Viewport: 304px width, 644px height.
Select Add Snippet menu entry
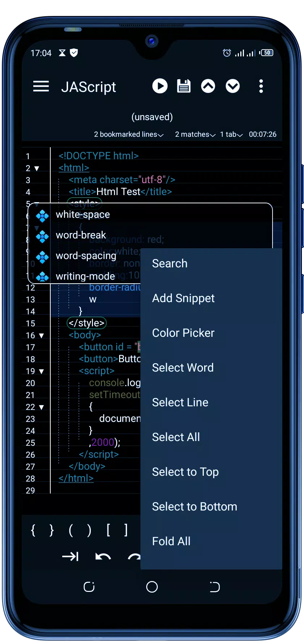(x=211, y=298)
